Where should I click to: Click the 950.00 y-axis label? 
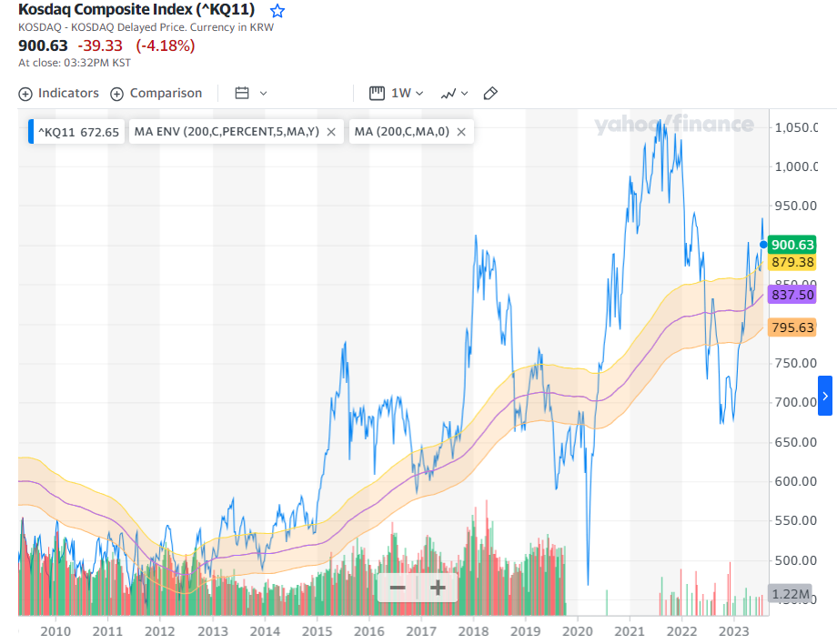pyautogui.click(x=795, y=206)
